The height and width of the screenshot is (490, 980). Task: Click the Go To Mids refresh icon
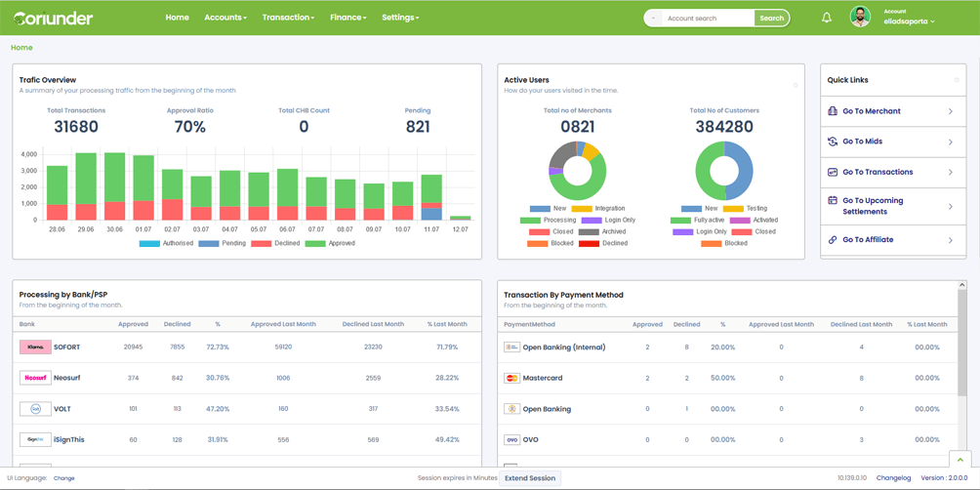[x=832, y=142]
